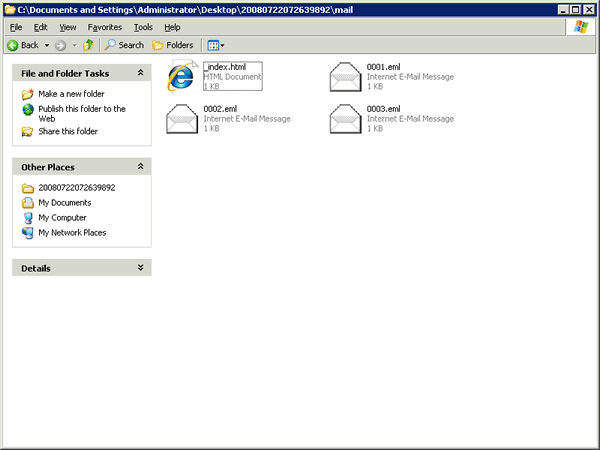Open the 20080722072639892 parent folder link
Screen dimensions: 600x450
pos(77,188)
